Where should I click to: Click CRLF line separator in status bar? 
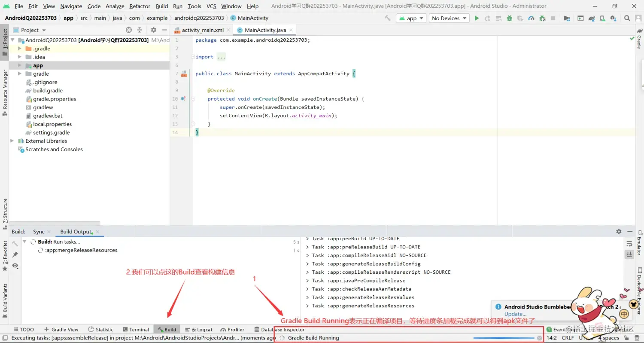(568, 338)
